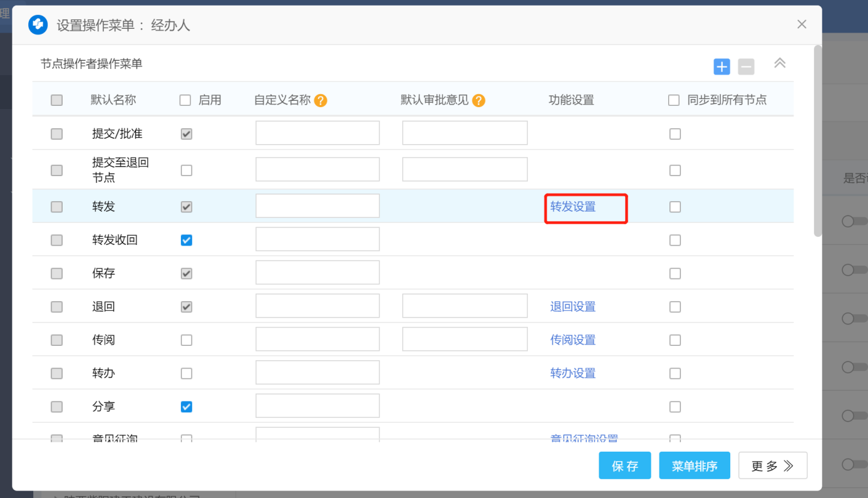
Task: Open the 传阅设置 link
Action: pos(572,340)
